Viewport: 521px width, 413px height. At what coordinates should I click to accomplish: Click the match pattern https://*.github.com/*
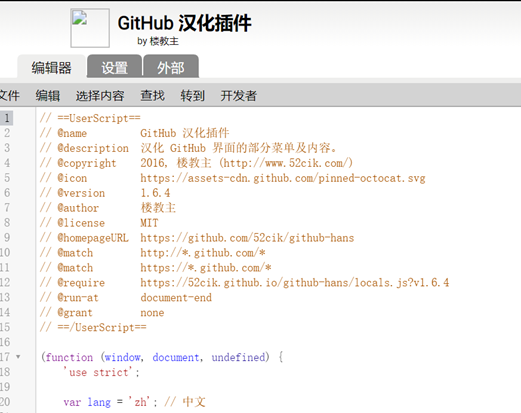pyautogui.click(x=206, y=268)
